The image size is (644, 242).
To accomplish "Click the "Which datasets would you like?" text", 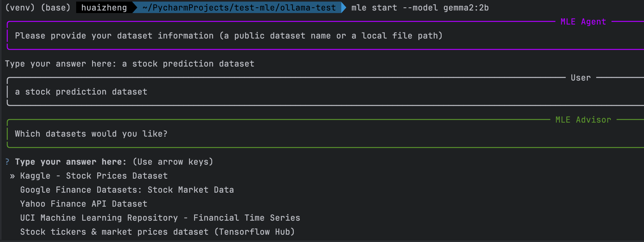I will (91, 134).
